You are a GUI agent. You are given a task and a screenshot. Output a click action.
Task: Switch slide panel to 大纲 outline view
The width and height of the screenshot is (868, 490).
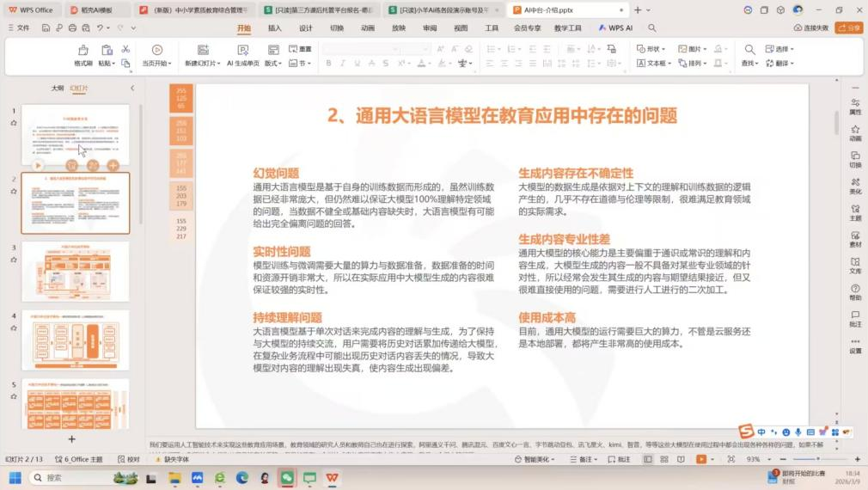coord(57,88)
